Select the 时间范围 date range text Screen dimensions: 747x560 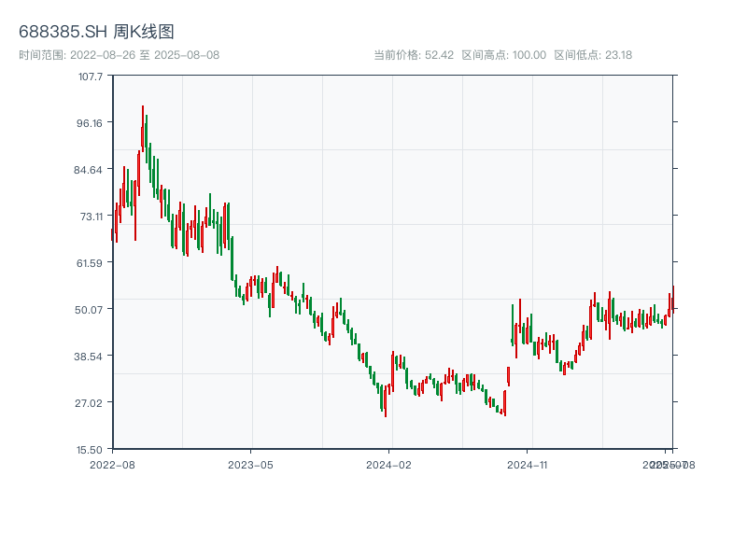(x=119, y=54)
